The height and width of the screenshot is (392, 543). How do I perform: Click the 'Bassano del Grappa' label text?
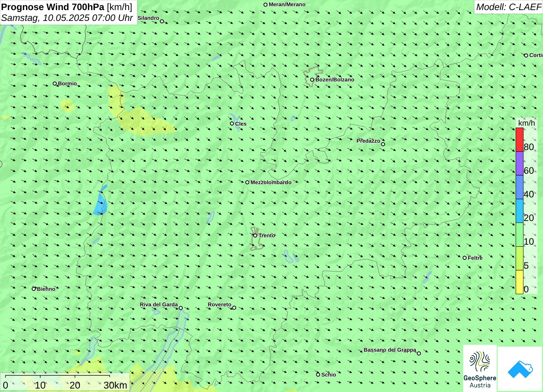[390, 350]
